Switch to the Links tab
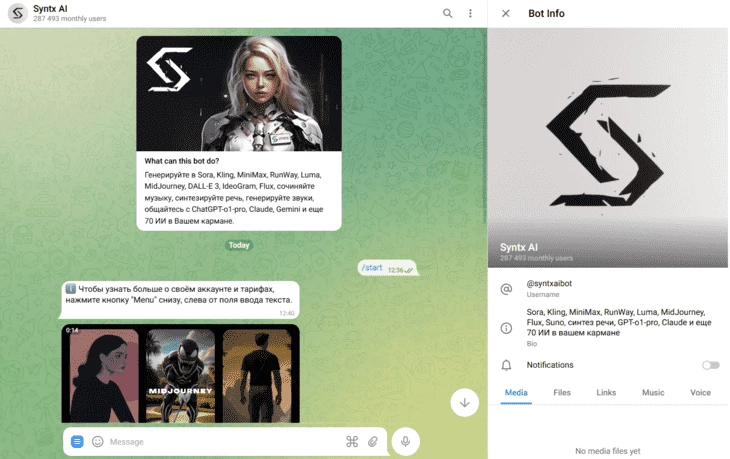Image resolution: width=730 pixels, height=459 pixels. click(x=606, y=392)
